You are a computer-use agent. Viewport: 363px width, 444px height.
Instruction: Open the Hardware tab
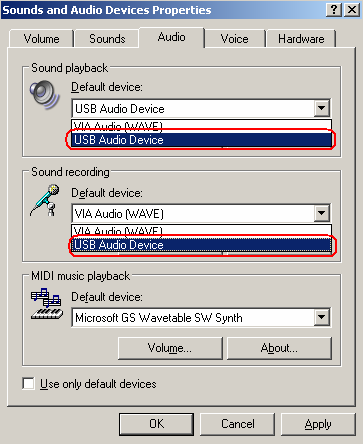click(x=301, y=39)
